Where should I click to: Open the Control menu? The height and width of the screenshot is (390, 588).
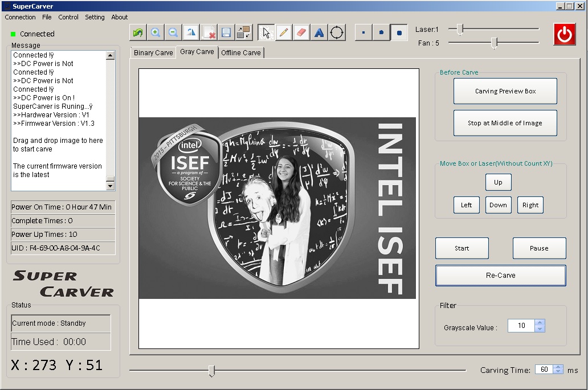(68, 17)
